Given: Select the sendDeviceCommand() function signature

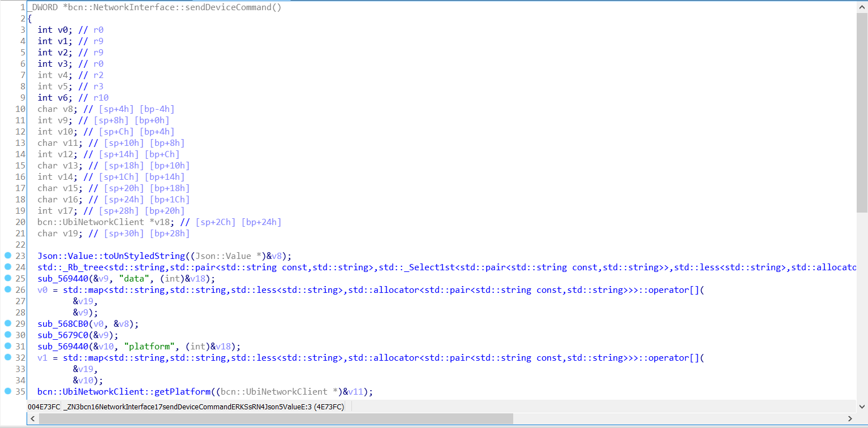Looking at the screenshot, I should 154,7.
